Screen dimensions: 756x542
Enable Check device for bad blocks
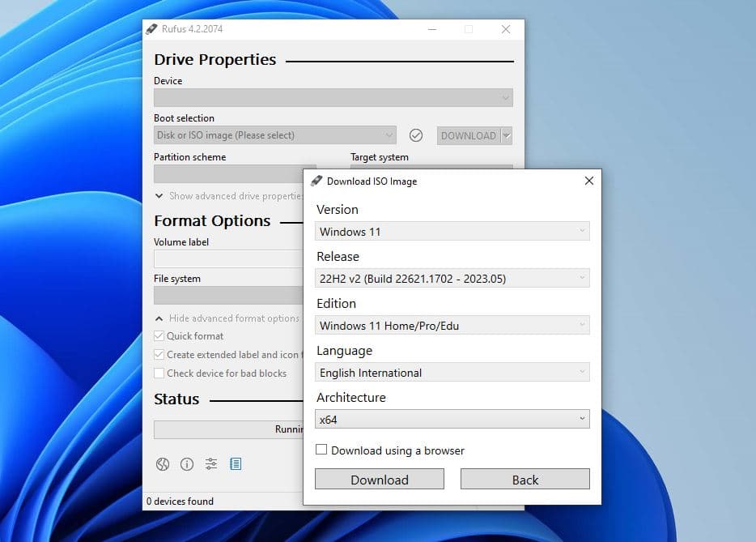click(159, 373)
